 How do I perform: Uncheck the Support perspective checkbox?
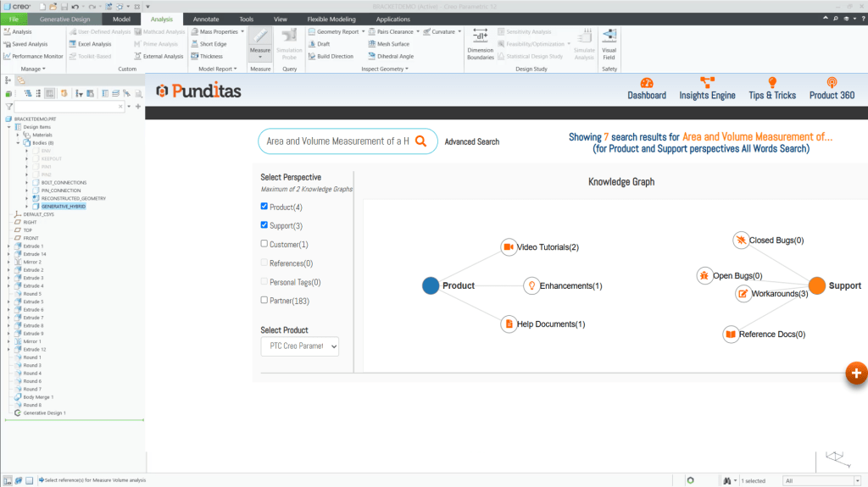point(264,225)
